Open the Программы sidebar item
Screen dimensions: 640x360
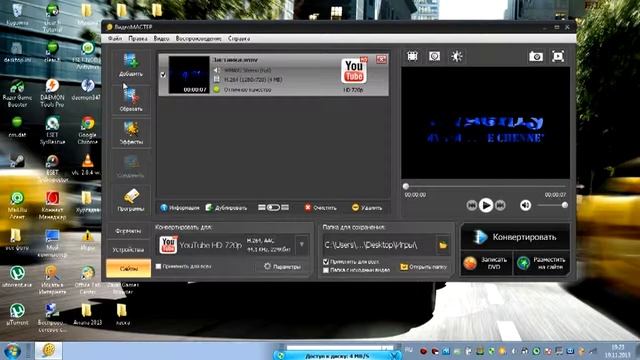[131, 200]
